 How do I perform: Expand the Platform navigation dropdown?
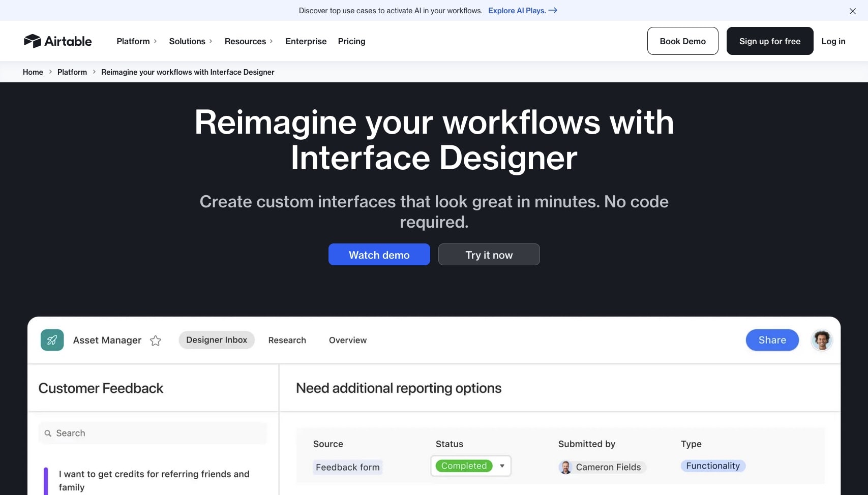pyautogui.click(x=136, y=41)
